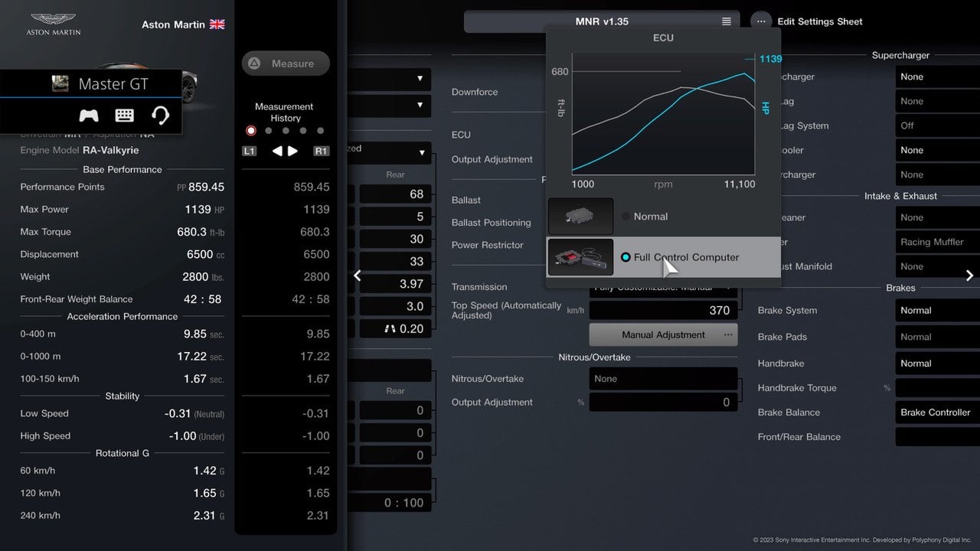Click the 0-400 m 9.85 sec value
Viewport: 980px width, 551px height.
(x=204, y=334)
